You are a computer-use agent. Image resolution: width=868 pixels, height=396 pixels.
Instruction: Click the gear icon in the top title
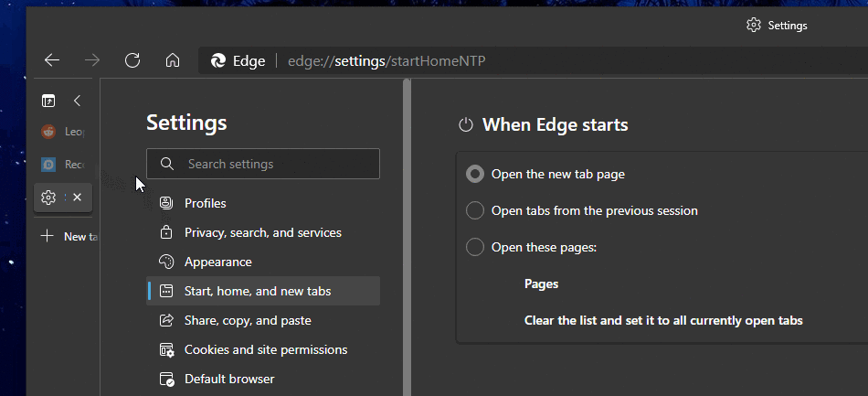click(x=754, y=25)
